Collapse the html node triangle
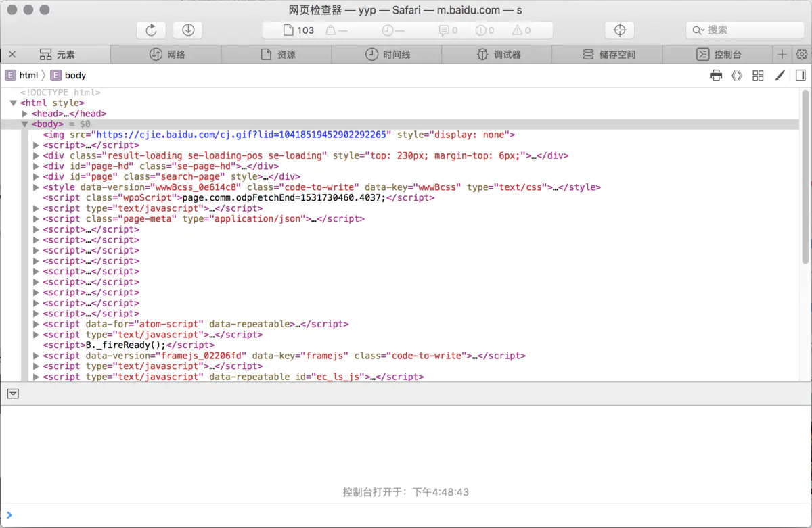This screenshot has height=528, width=812. [14, 103]
